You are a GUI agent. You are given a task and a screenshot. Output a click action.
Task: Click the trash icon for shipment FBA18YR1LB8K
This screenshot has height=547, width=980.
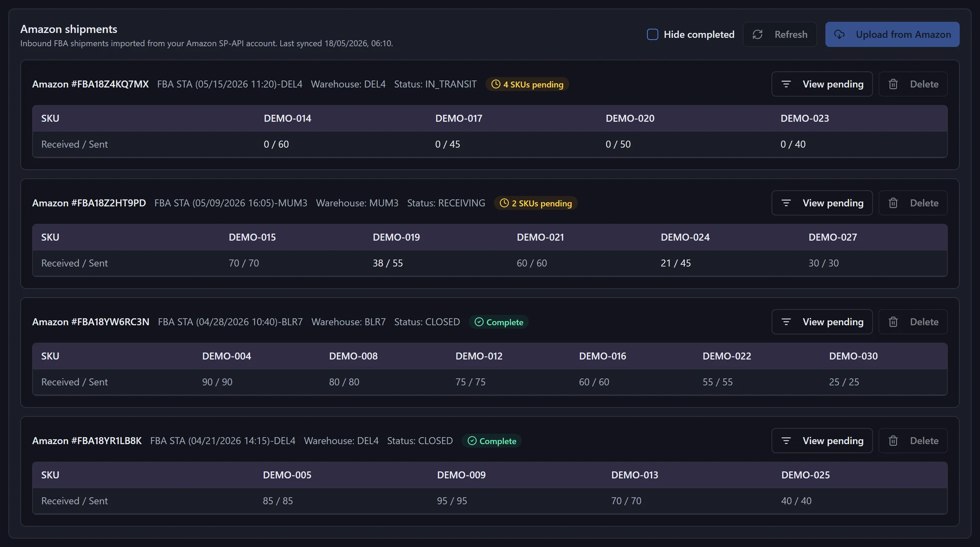[x=893, y=440]
